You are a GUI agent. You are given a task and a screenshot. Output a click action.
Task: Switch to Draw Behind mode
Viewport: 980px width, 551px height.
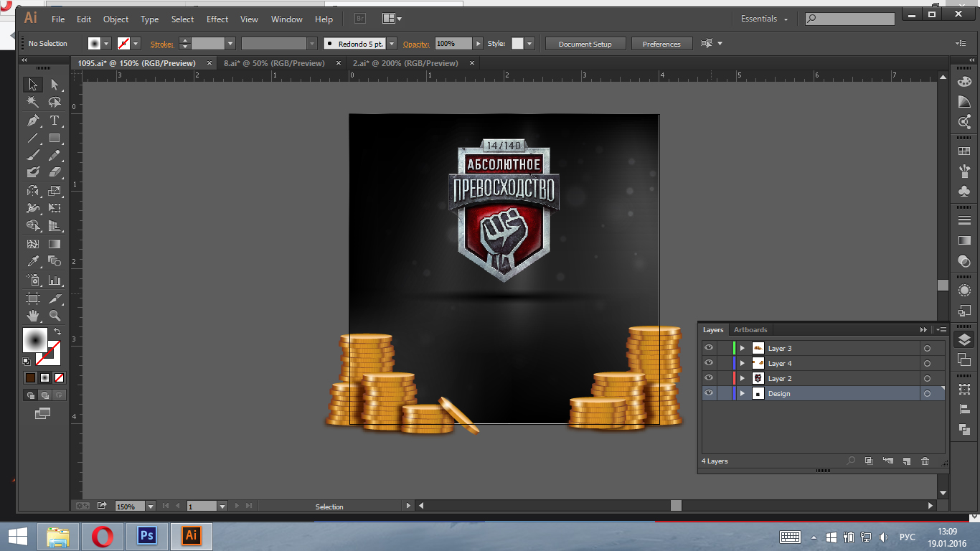coord(44,395)
